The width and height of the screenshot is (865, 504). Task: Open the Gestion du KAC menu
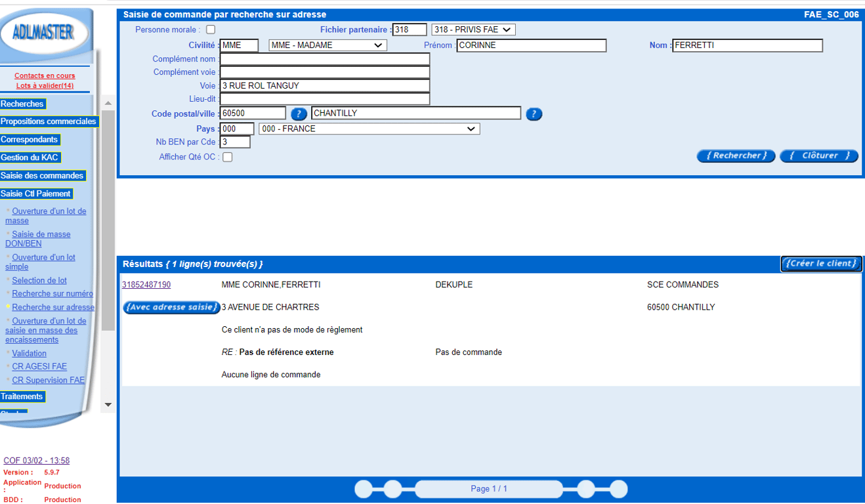tap(30, 157)
